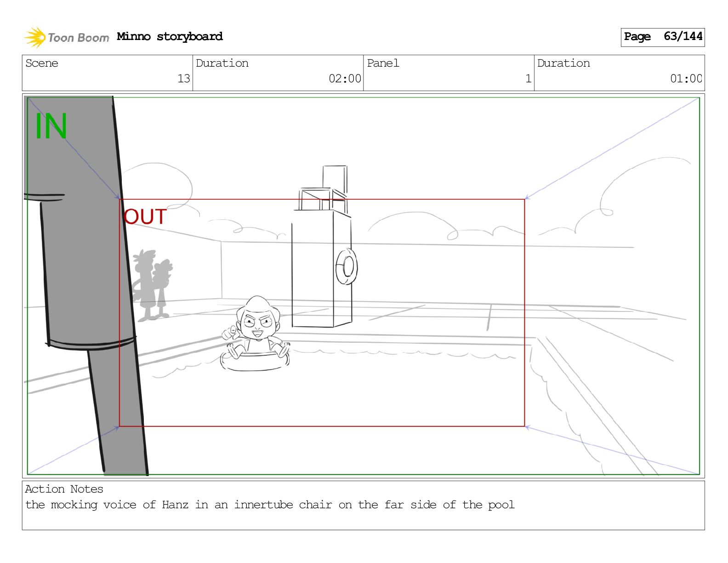Click the Toon Boom logo
Screen dimensions: 728x563
[x=67, y=37]
